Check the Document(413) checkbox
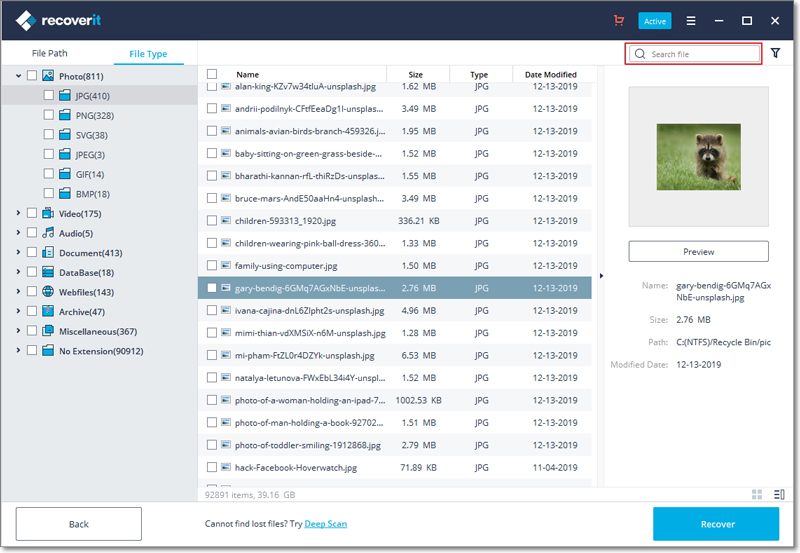This screenshot has width=800, height=553. [x=32, y=252]
